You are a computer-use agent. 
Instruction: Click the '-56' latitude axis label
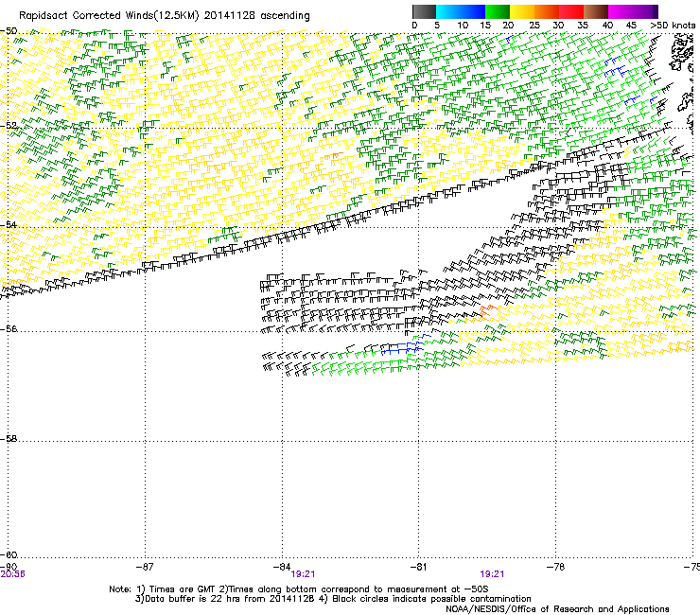tap(9, 328)
